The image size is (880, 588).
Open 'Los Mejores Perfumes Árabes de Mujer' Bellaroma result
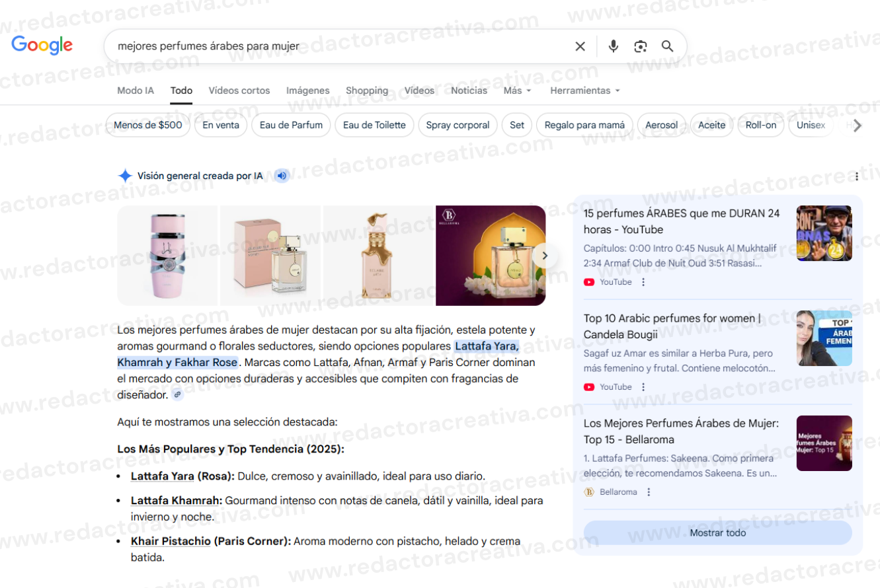(681, 431)
